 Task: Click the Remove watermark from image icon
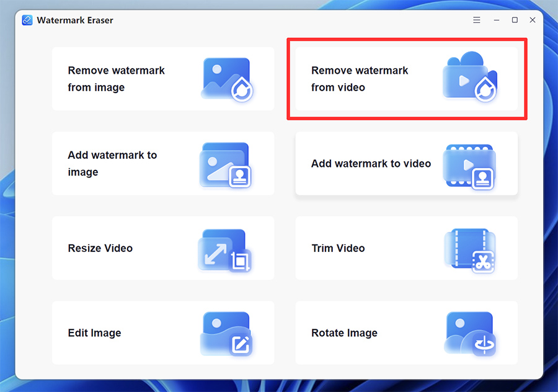point(228,80)
